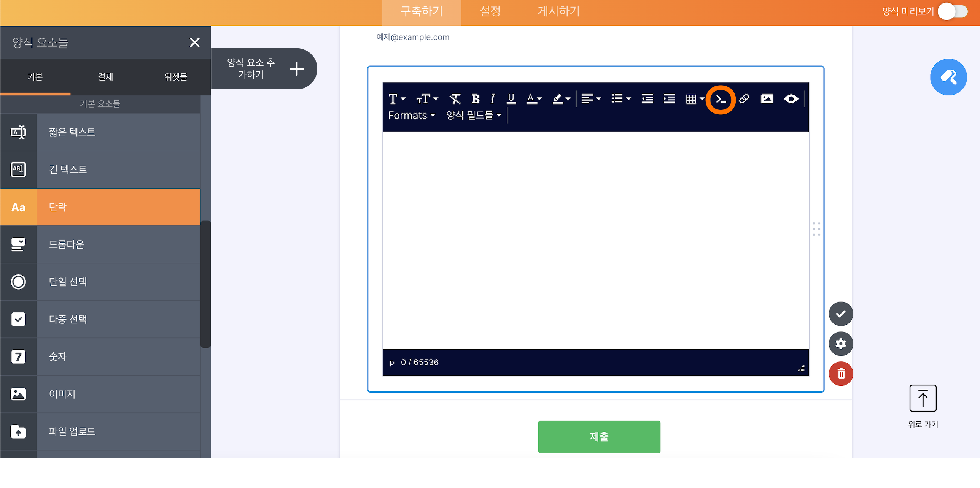Apply bold formatting with B icon

[475, 99]
